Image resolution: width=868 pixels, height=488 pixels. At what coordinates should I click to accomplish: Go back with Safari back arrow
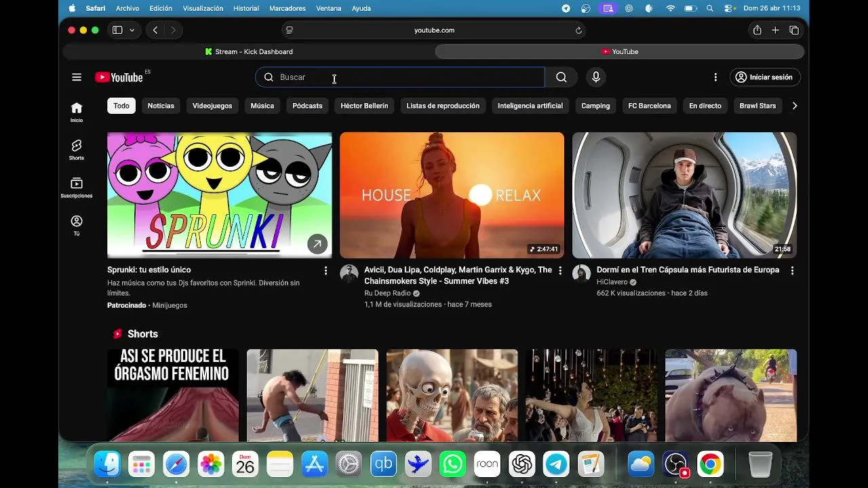pos(155,30)
